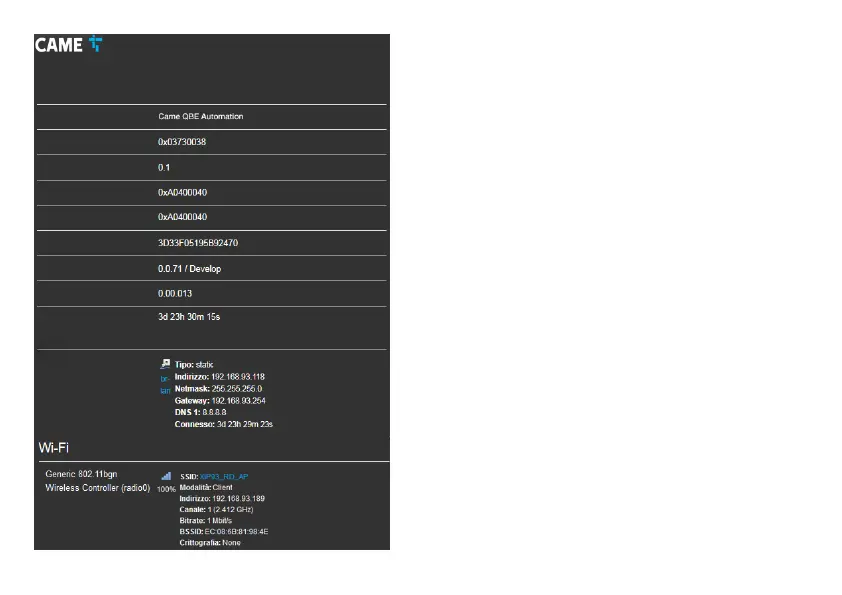Select the Canale: 1 (2.412 GHz) line
Screen dimensions: 842x595
point(216,510)
